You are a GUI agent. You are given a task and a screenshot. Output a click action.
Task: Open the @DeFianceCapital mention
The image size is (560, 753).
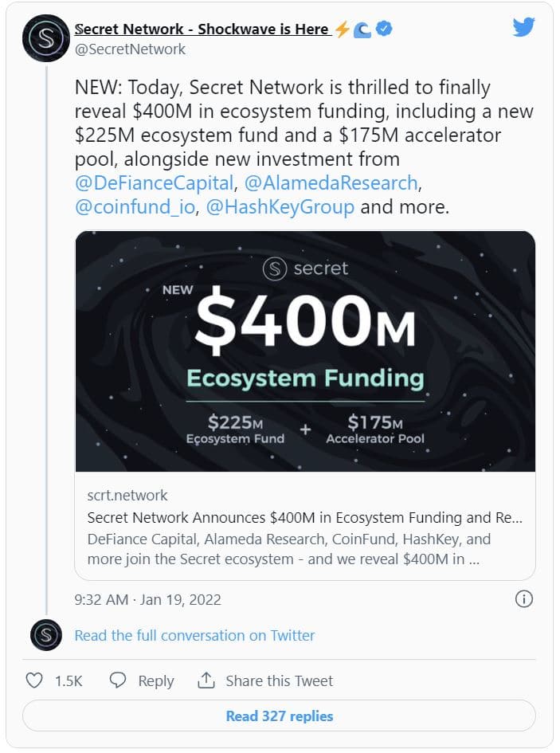click(155, 183)
